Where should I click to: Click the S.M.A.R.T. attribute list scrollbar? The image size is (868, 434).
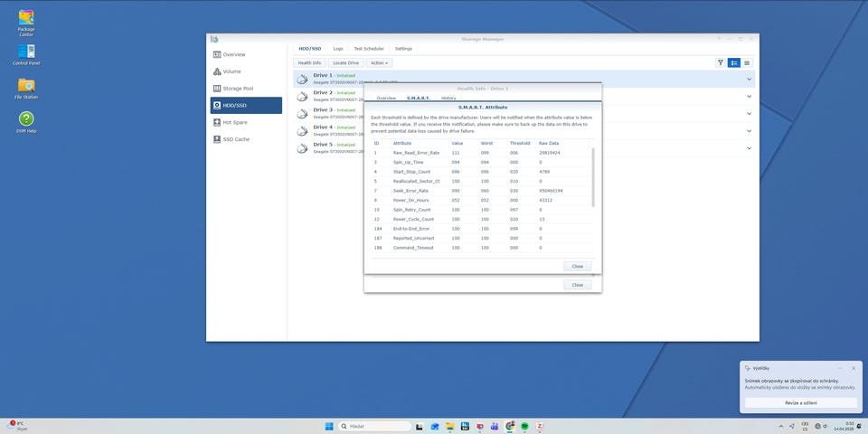tap(593, 176)
